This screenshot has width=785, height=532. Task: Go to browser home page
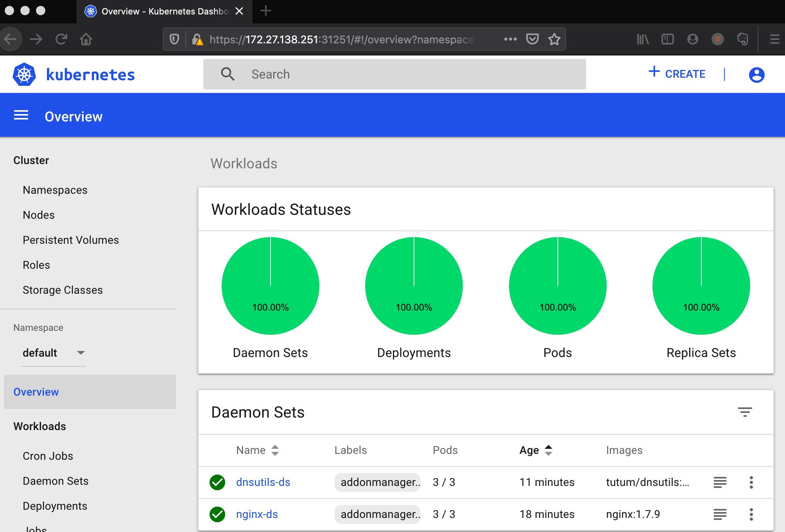pos(86,39)
